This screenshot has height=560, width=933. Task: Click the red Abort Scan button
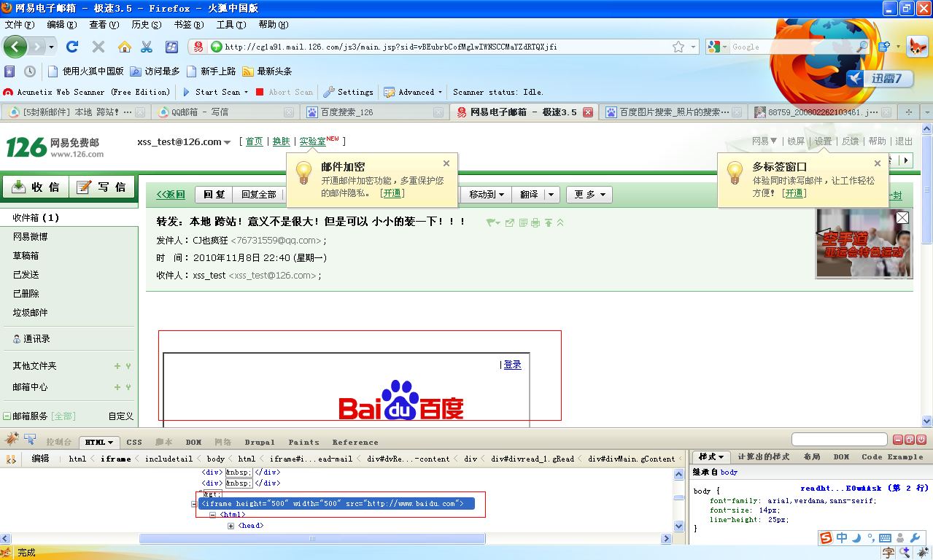click(284, 92)
